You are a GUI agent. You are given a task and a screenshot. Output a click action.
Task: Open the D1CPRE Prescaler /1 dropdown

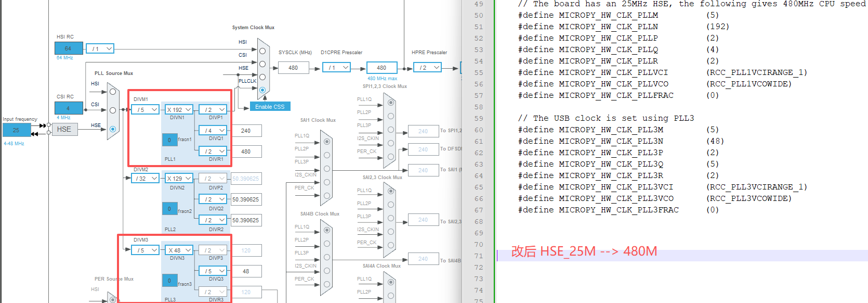pos(337,68)
